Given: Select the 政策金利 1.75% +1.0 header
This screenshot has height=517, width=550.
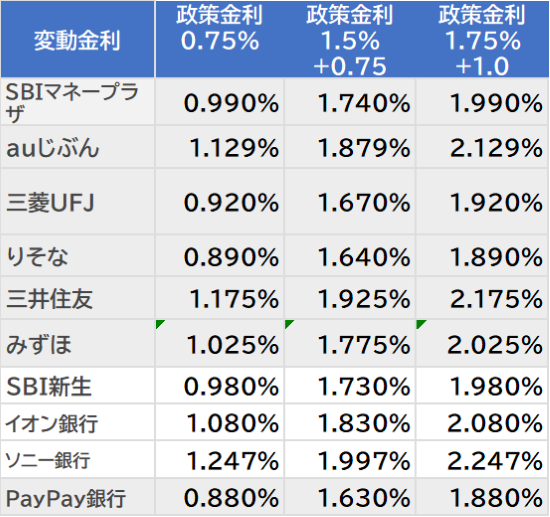Looking at the screenshot, I should [x=483, y=39].
